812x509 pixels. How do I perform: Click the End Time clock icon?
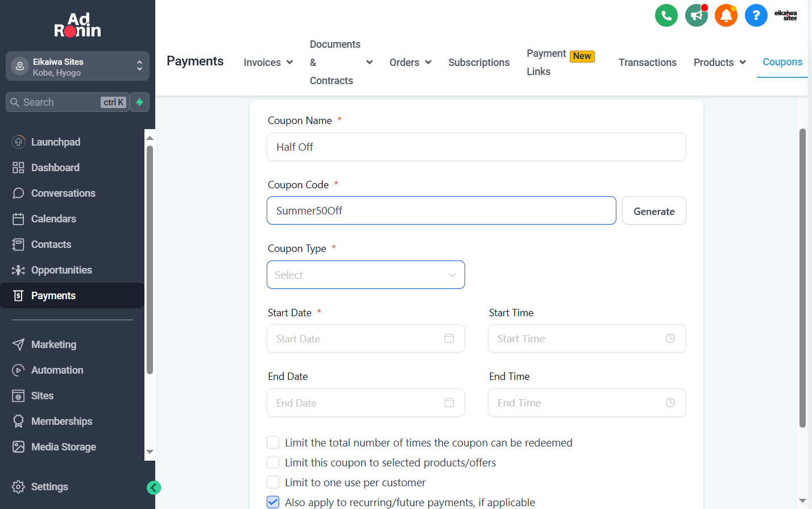pyautogui.click(x=670, y=403)
